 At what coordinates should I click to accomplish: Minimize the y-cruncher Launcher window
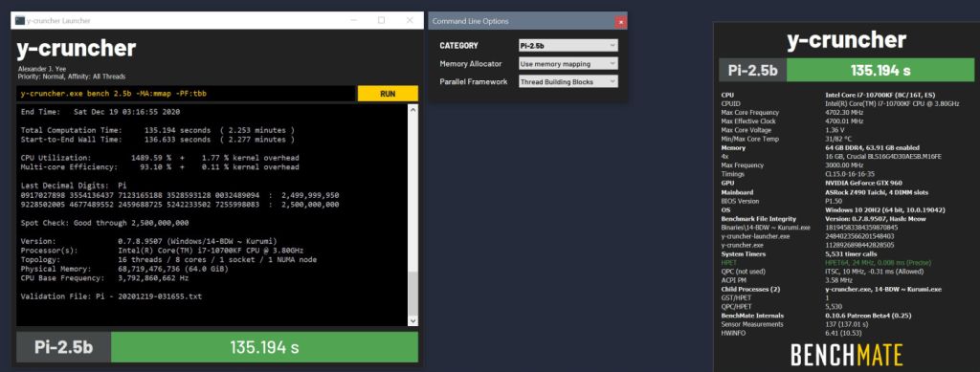pos(353,21)
